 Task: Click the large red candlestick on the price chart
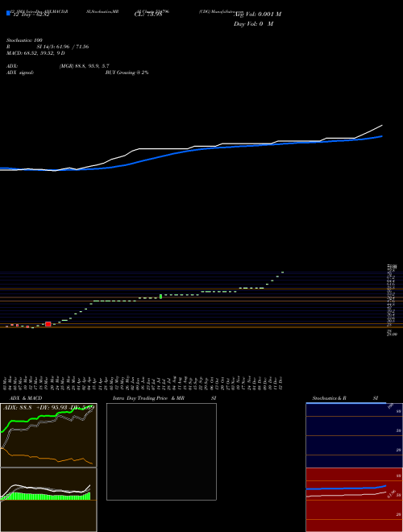point(48,324)
